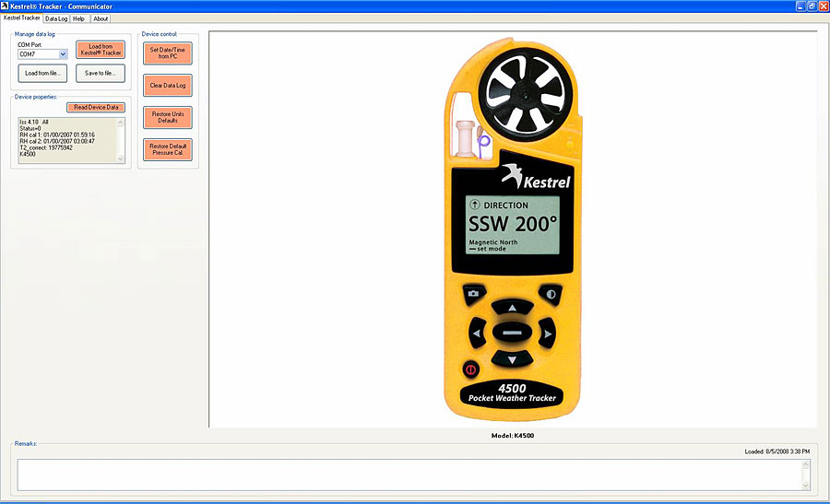Click the SSW 200° reading on device screen
This screenshot has width=830, height=504.
513,224
